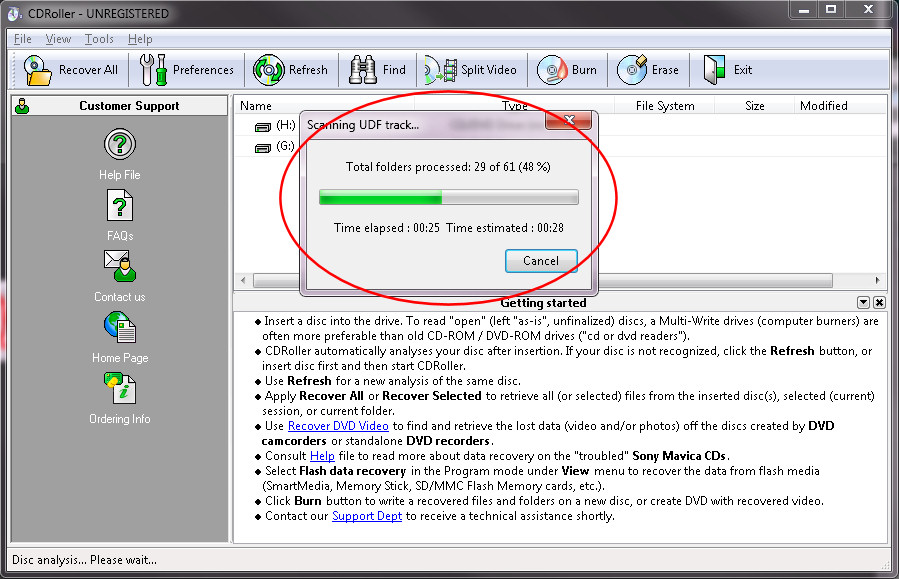Select the H: drive icon
This screenshot has height=579, width=899.
tap(263, 127)
